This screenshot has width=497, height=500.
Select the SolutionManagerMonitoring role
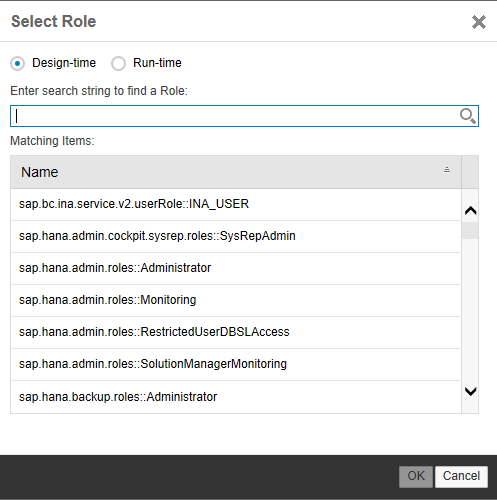[x=236, y=364]
